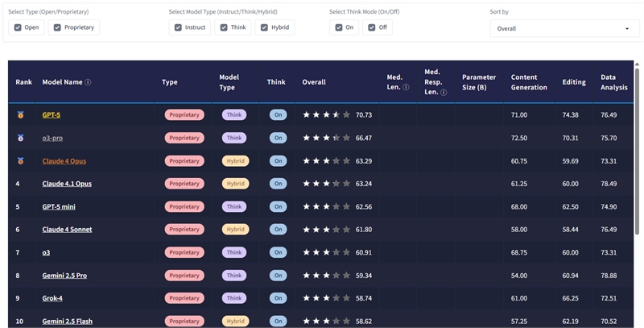
Task: Uncheck the Hybrid model type filter
Action: (x=264, y=27)
